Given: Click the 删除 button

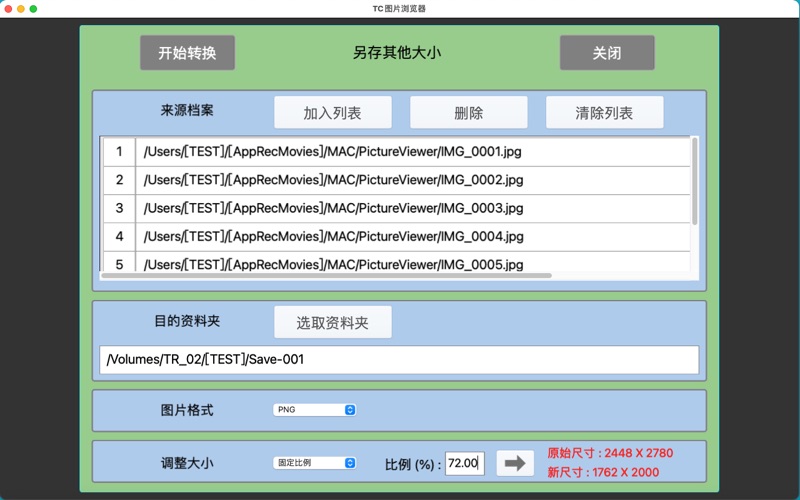Looking at the screenshot, I should pyautogui.click(x=468, y=112).
